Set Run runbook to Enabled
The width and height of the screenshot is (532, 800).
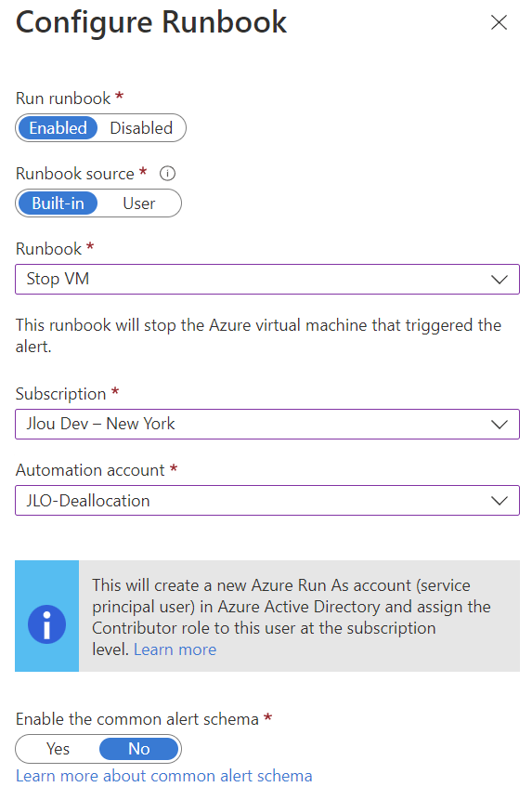point(58,128)
